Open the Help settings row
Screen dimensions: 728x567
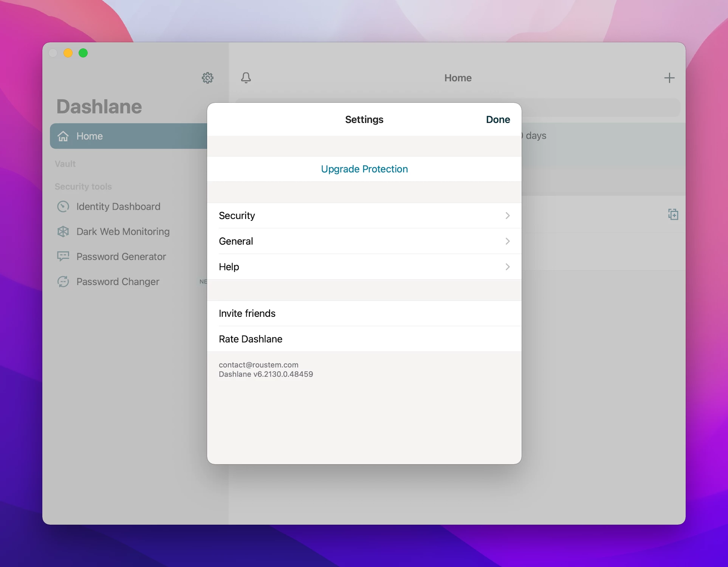364,267
